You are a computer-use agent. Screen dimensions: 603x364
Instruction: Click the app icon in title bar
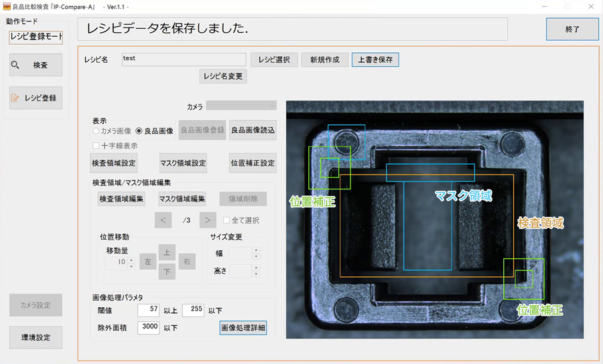pos(6,6)
